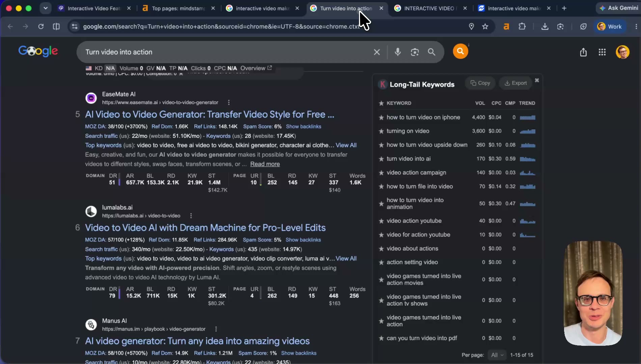View All top keywords for lumalabs.ai

point(346,259)
